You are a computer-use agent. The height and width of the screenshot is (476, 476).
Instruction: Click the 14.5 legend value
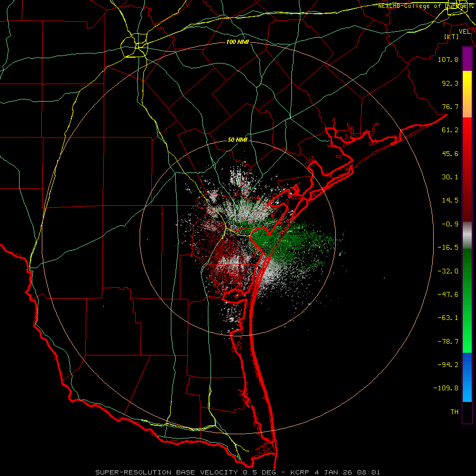tap(450, 200)
